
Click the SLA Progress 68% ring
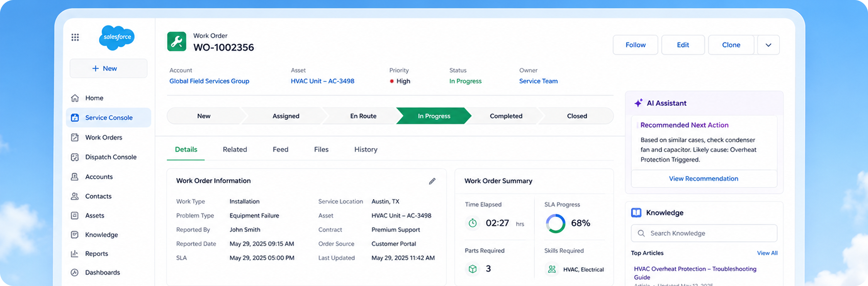[x=555, y=224]
